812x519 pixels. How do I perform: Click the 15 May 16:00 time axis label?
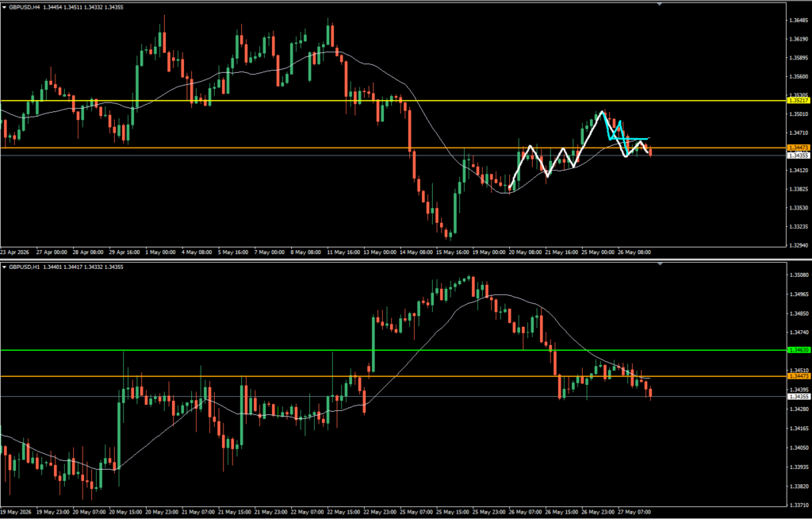pos(452,252)
